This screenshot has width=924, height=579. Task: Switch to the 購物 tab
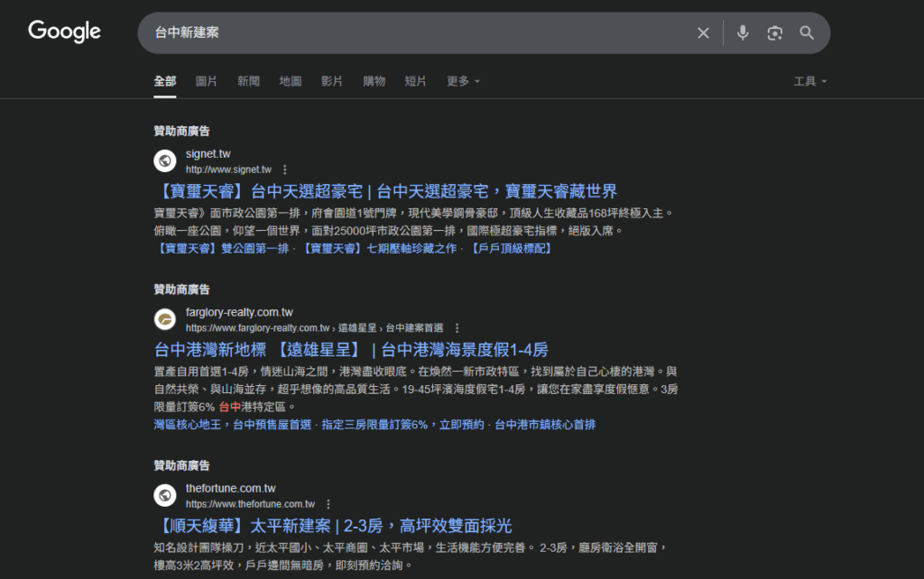[x=374, y=81]
